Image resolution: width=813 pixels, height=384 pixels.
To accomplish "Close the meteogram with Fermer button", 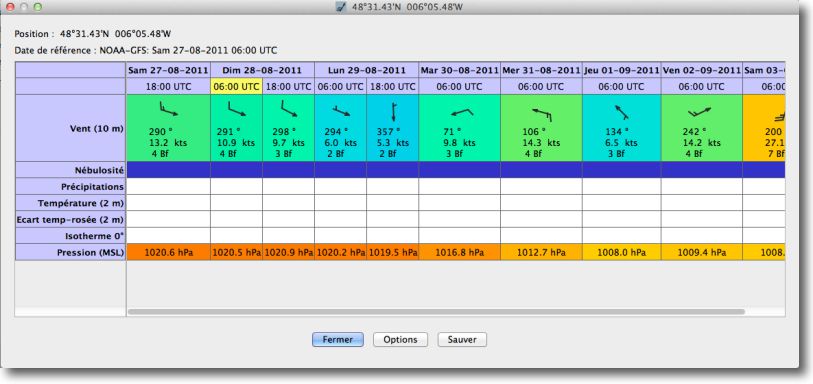I will click(338, 339).
